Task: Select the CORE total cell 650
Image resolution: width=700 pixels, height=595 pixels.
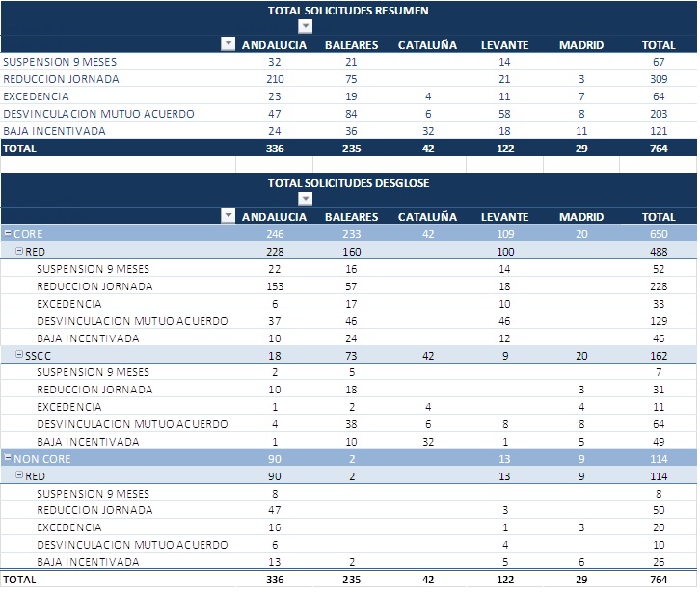Action: 659,234
